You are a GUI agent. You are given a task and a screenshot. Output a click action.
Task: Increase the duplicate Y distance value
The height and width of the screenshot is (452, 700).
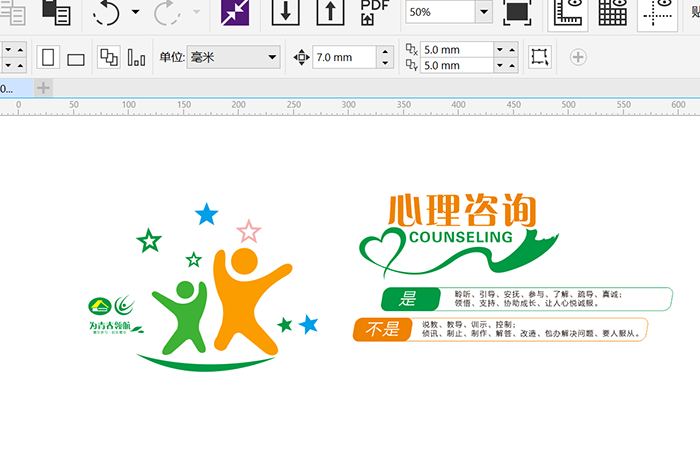pos(512,65)
